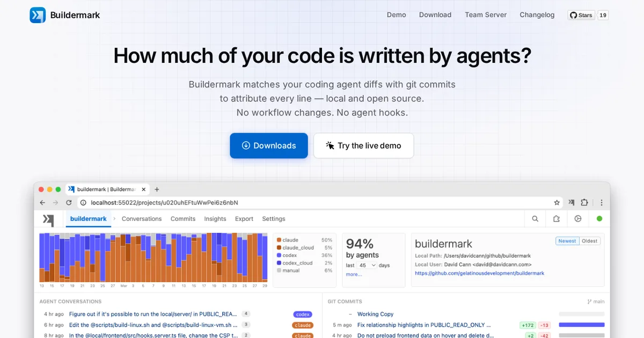
Task: Go to the Team Server page
Action: [486, 15]
